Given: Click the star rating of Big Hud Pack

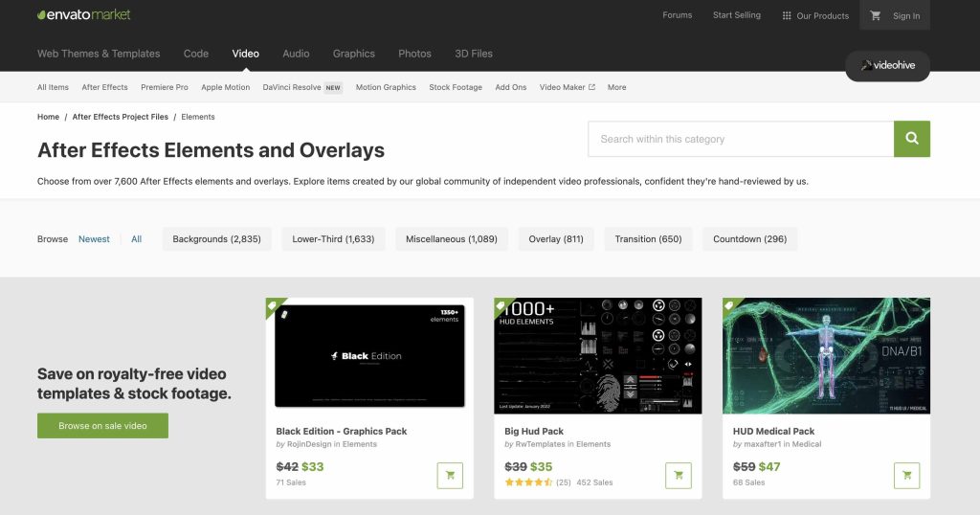Looking at the screenshot, I should tap(528, 482).
